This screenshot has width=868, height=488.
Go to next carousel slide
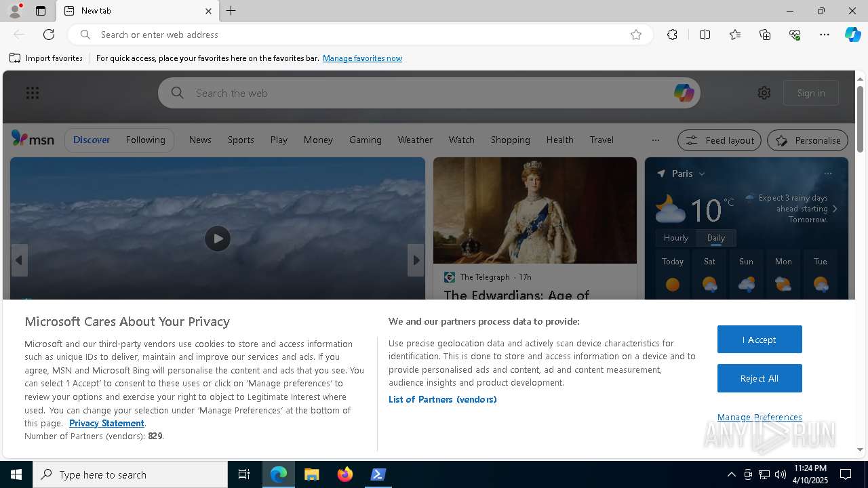click(x=416, y=260)
